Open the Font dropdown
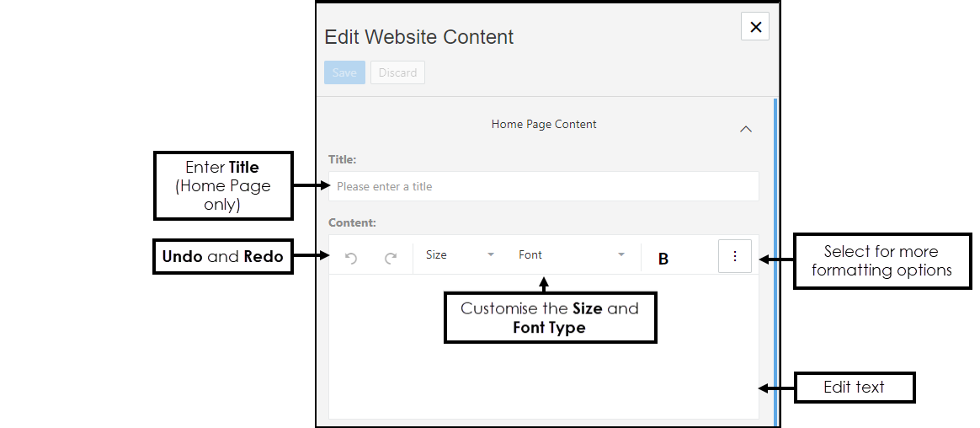The height and width of the screenshot is (428, 980). [571, 254]
